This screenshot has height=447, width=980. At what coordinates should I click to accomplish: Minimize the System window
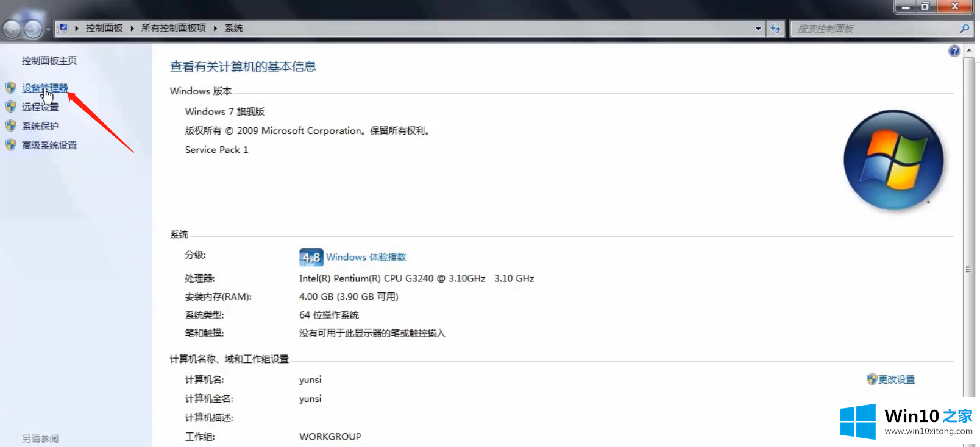[906, 7]
